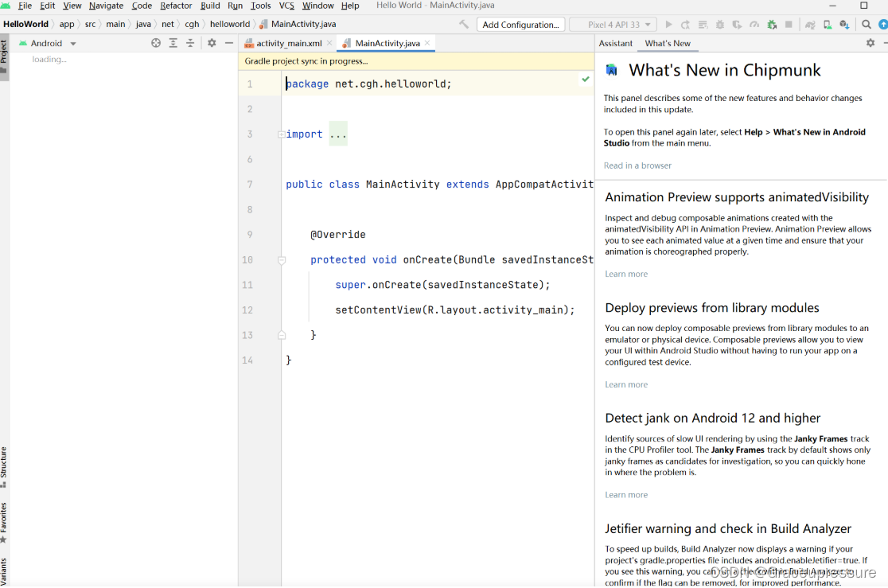Open the Code menu
Viewport: 888px width, 588px height.
(142, 6)
